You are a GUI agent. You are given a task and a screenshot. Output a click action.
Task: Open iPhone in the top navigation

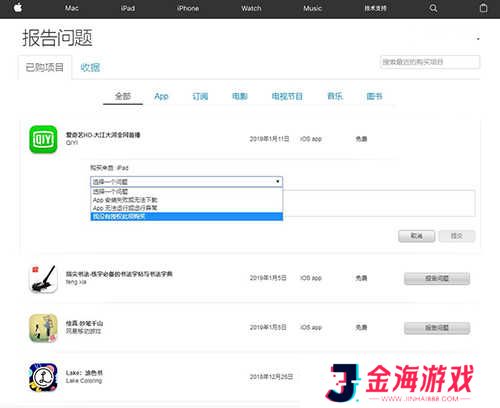(188, 8)
